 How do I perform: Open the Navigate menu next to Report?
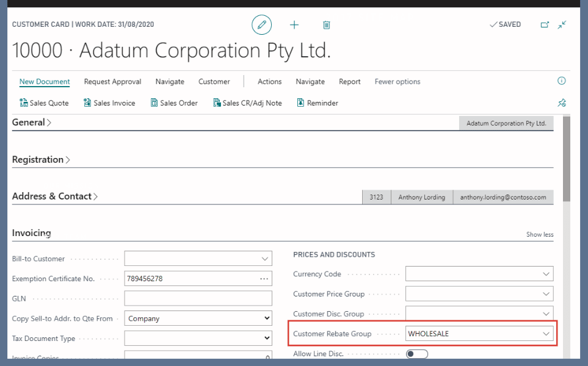(x=310, y=82)
